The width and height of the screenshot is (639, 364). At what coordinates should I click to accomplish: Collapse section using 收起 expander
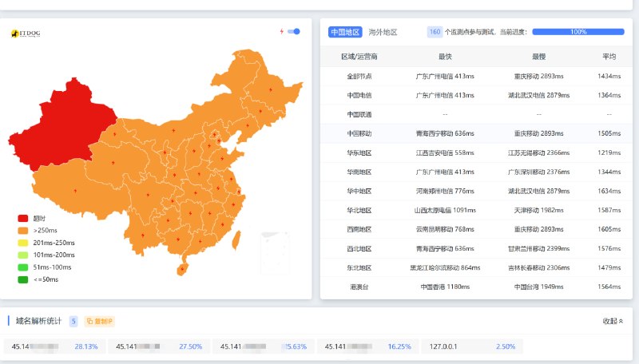tap(613, 321)
